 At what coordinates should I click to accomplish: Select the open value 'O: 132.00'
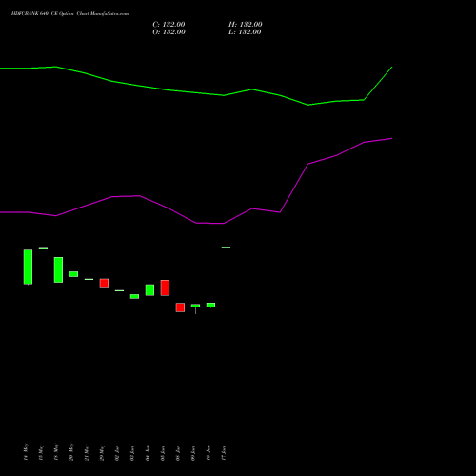[x=169, y=32]
